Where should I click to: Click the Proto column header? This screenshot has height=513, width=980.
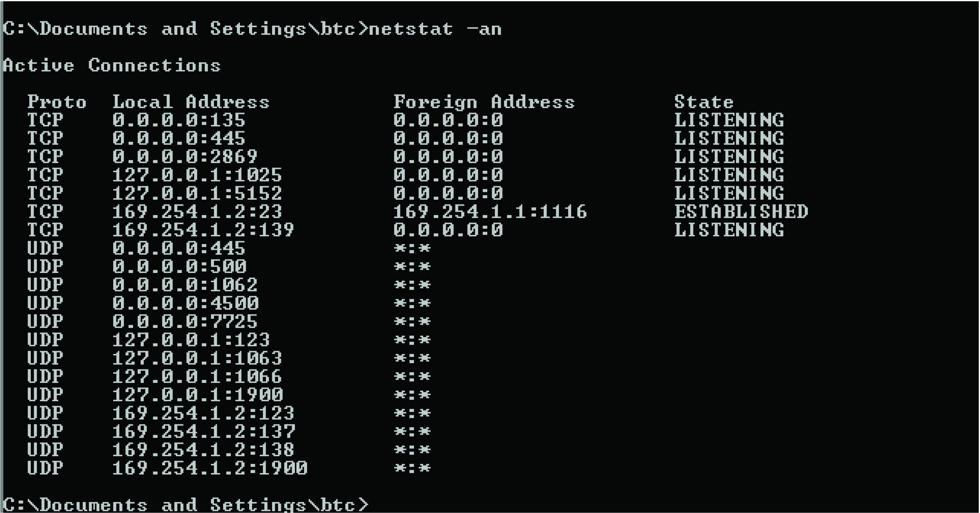point(57,102)
